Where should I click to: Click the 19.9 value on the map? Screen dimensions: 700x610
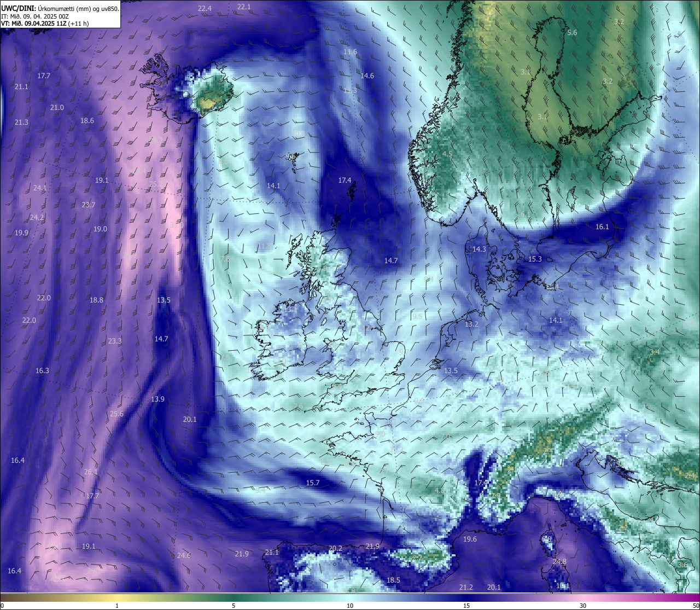(x=21, y=233)
